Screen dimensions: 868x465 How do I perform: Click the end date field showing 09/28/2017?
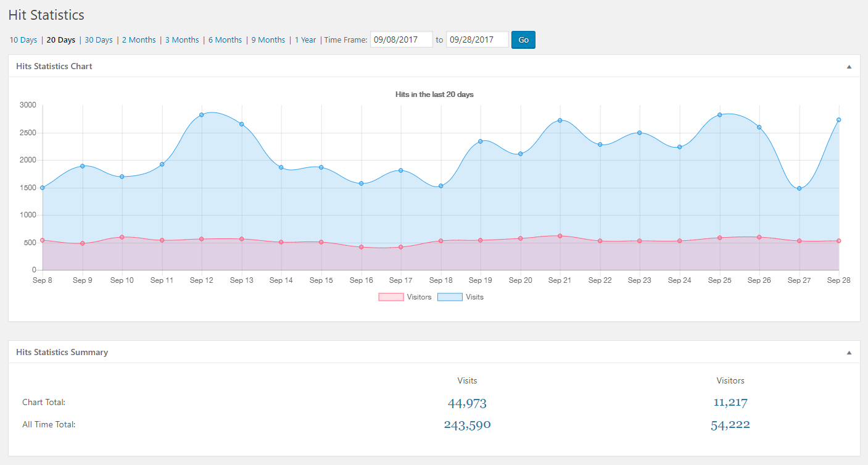point(477,39)
